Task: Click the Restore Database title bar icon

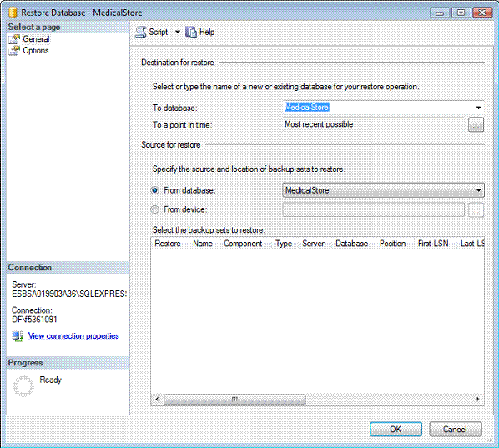Action: click(13, 13)
